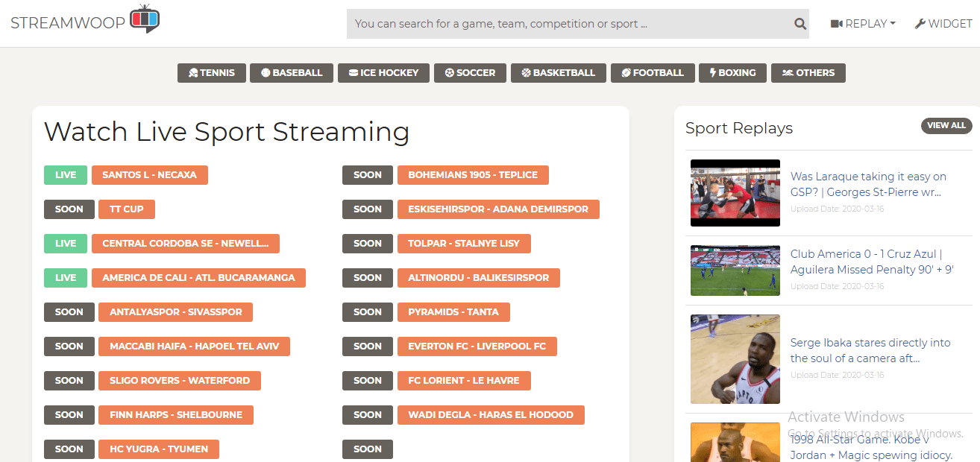Screen dimensions: 980x462
Task: Click SOON badge beside Everton FC - Liverpool FC
Action: [x=368, y=346]
